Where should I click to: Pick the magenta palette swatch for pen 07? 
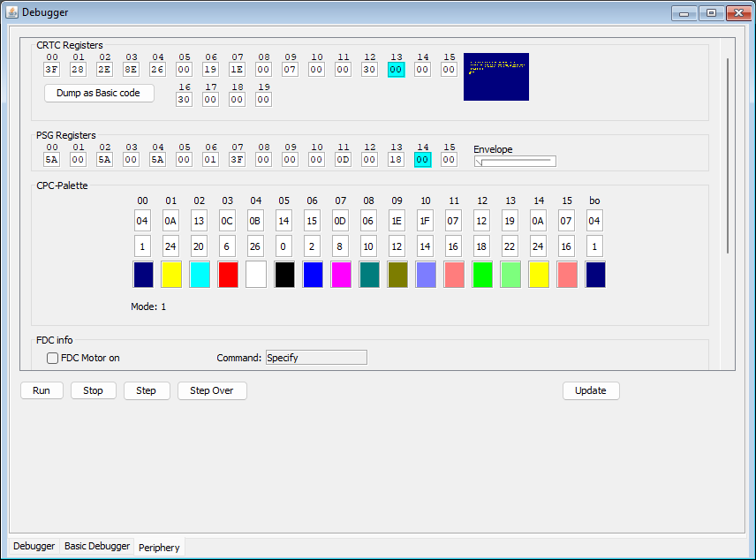tap(341, 275)
